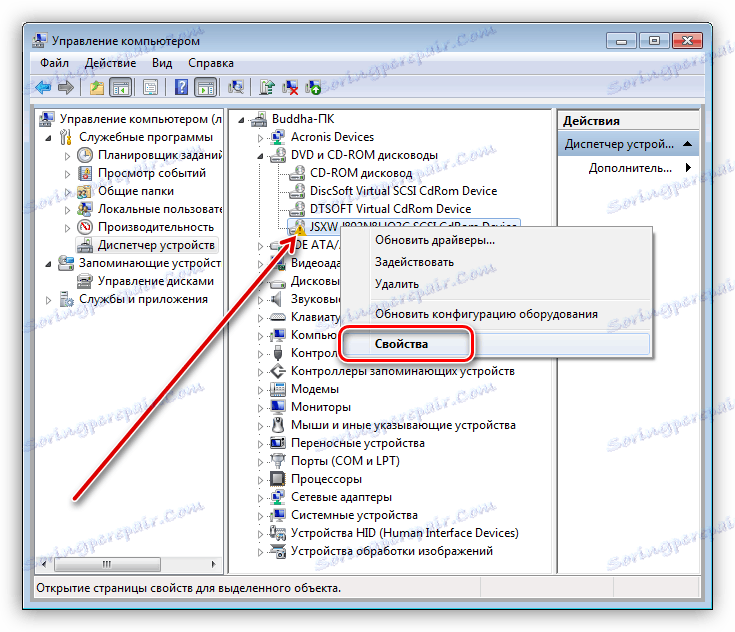735x632 pixels.
Task: Click the Back arrow toolbar icon
Action: coord(44,87)
